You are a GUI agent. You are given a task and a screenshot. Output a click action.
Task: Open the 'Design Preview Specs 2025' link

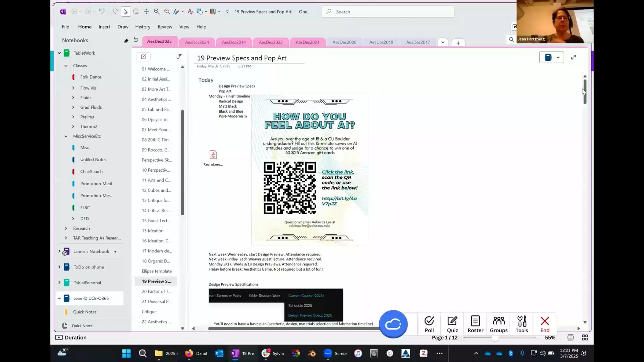tap(310, 316)
